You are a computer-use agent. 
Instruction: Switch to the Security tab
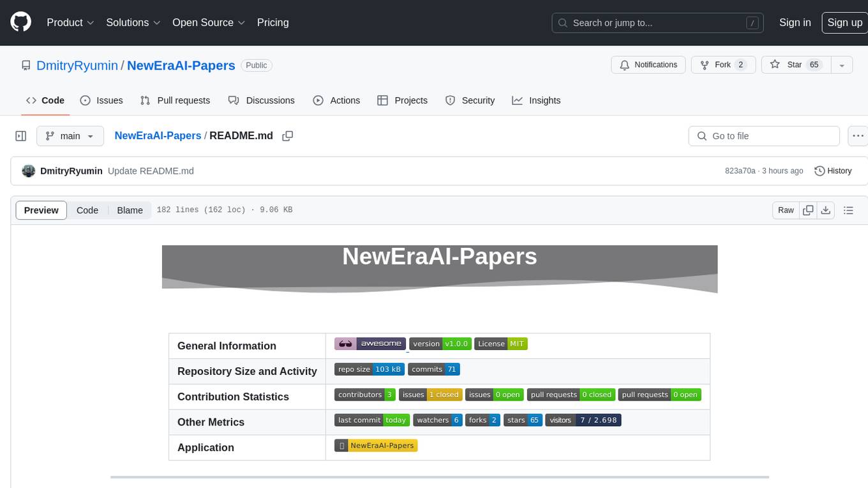pos(470,100)
